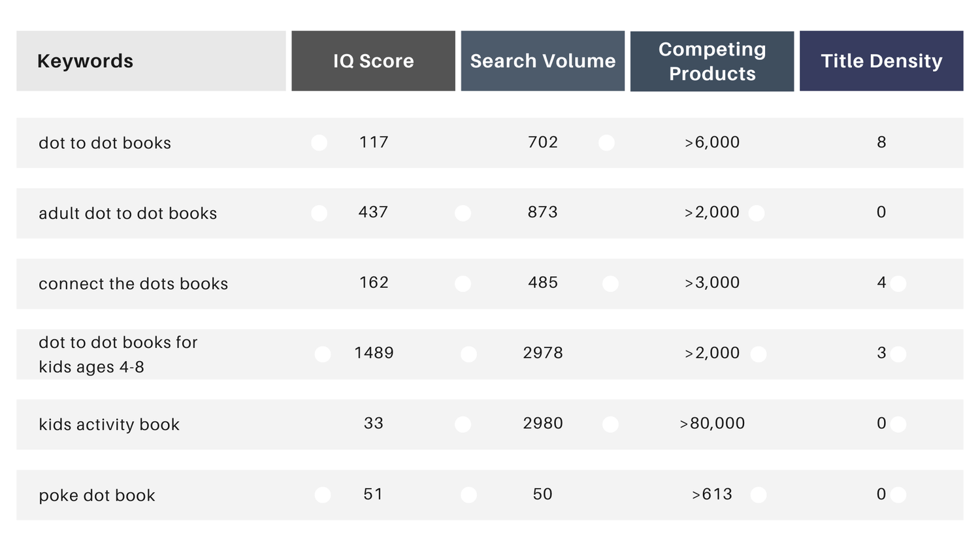
Task: Click the 'poke dot book' keyword
Action: [x=97, y=496]
